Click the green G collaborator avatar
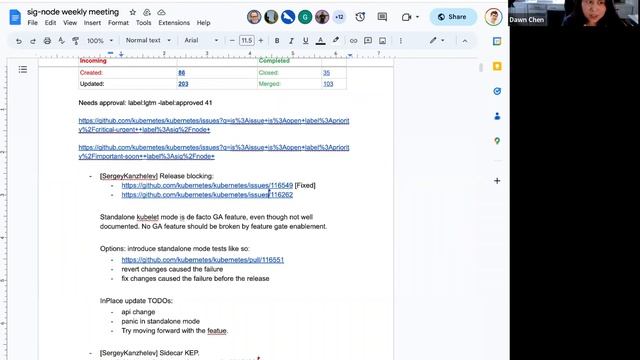Screen dimensions: 640x360 click(x=305, y=17)
